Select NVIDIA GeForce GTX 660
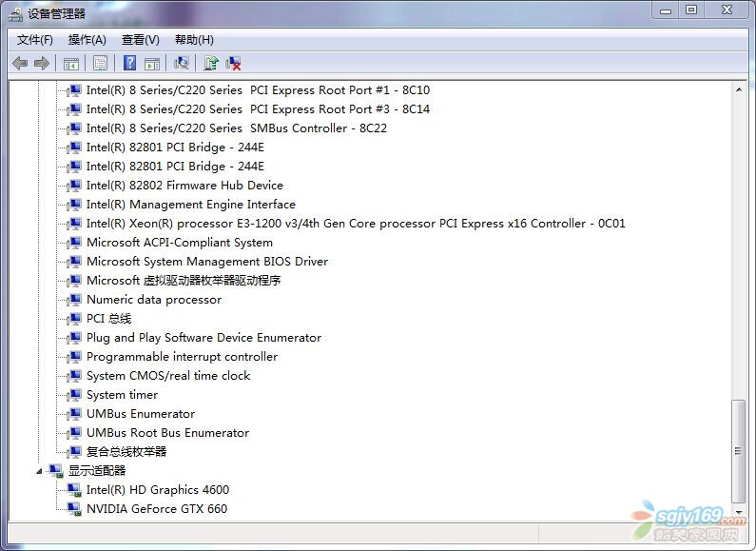Image resolution: width=756 pixels, height=551 pixels. (157, 508)
